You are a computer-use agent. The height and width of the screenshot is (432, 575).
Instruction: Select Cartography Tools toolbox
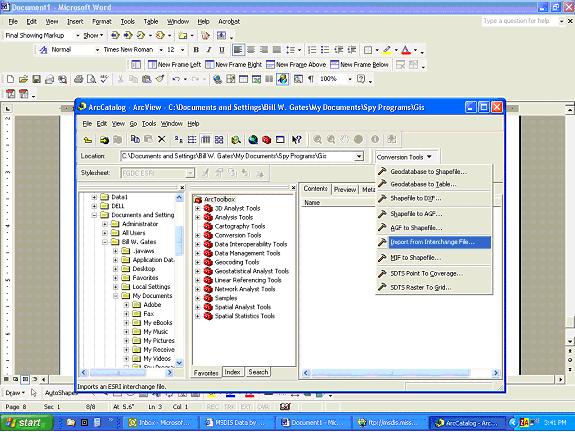pyautogui.click(x=240, y=226)
